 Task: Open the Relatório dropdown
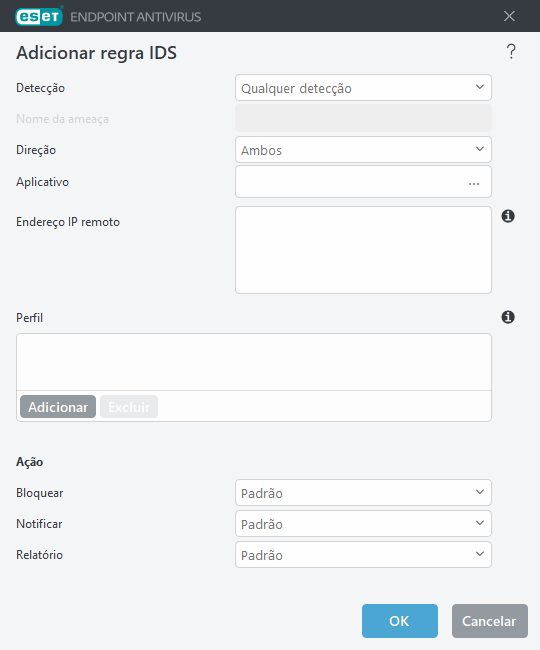tap(363, 554)
